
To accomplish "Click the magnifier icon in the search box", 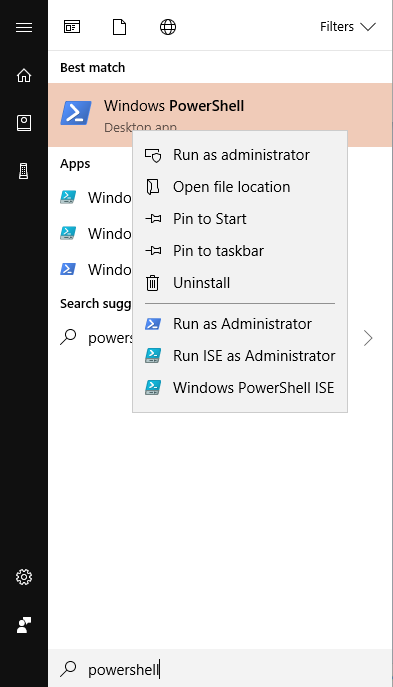I will point(68,669).
